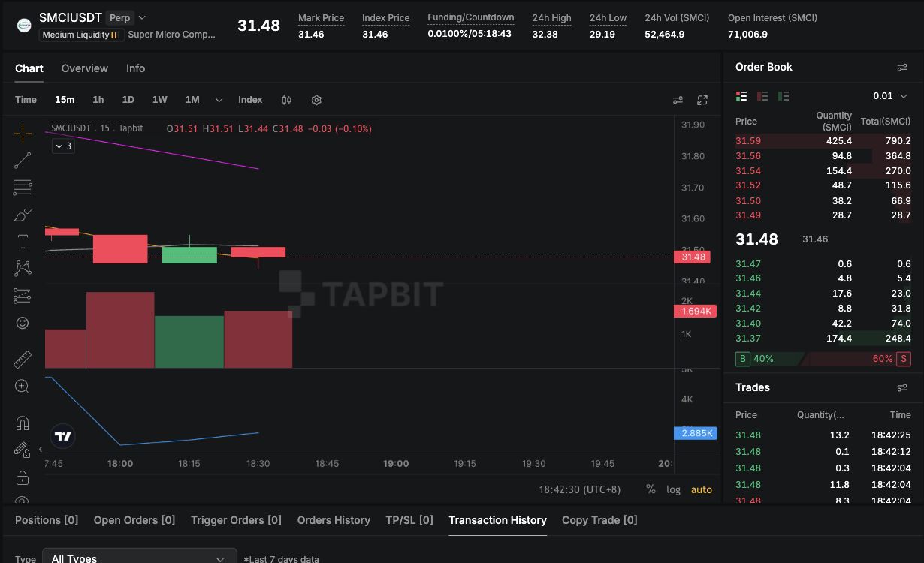
Task: Open candlestick chart type selector
Action: pyautogui.click(x=286, y=100)
